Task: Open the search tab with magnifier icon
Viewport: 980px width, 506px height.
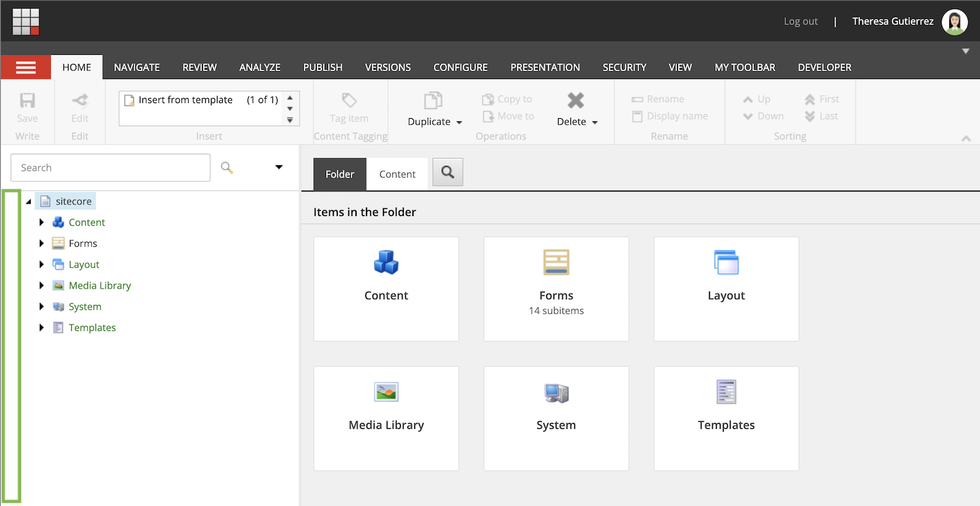Action: (448, 172)
